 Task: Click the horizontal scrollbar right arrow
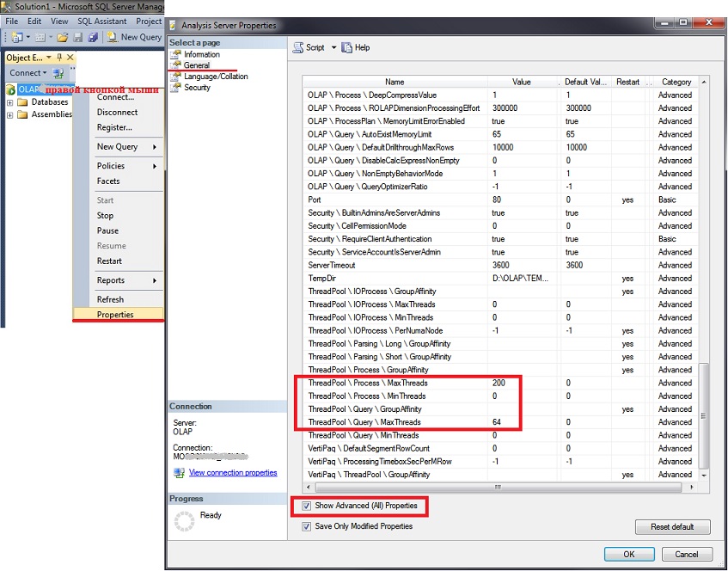tap(692, 488)
